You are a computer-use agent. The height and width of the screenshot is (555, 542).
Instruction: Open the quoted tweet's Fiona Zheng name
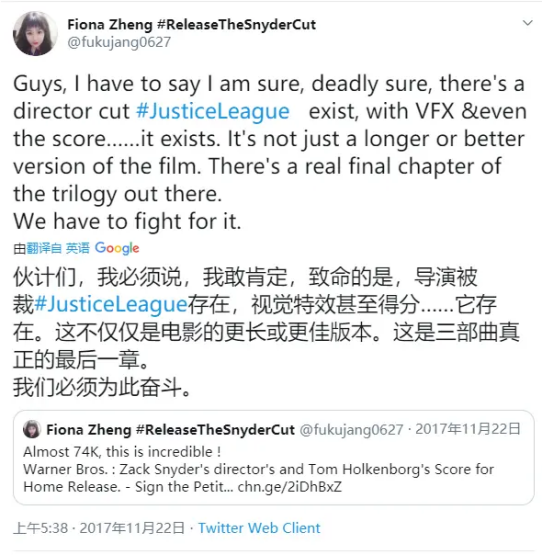tap(170, 430)
